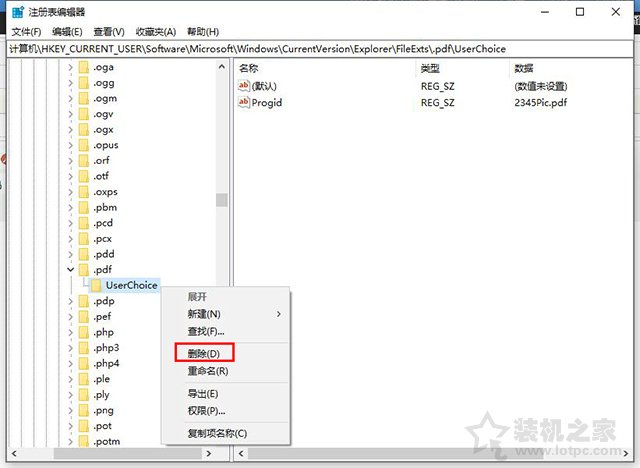Click the Registry Editor title bar icon
The image size is (640, 468).
(x=18, y=12)
